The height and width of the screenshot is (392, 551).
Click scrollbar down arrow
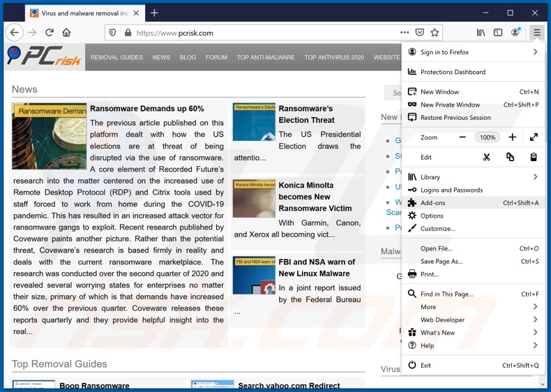point(544,384)
